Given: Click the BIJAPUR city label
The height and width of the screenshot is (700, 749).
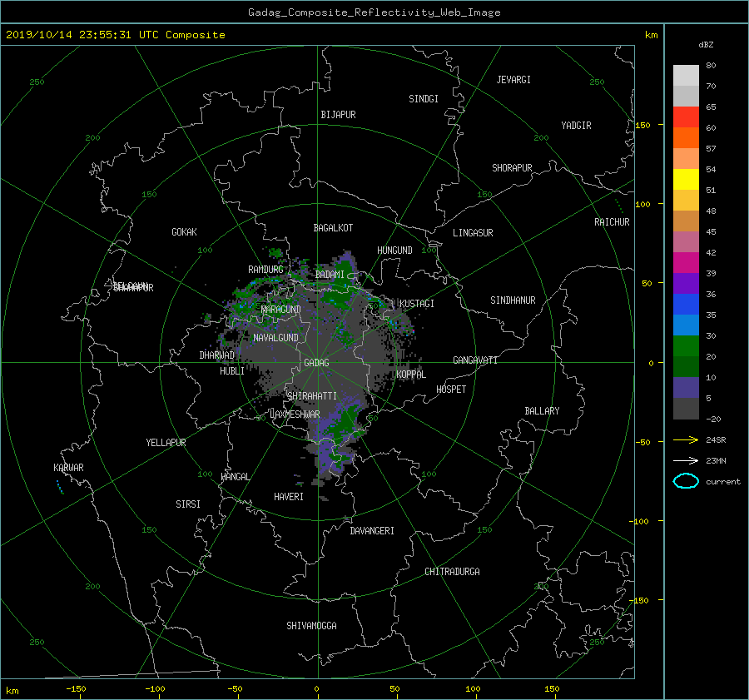Looking at the screenshot, I should coord(338,115).
